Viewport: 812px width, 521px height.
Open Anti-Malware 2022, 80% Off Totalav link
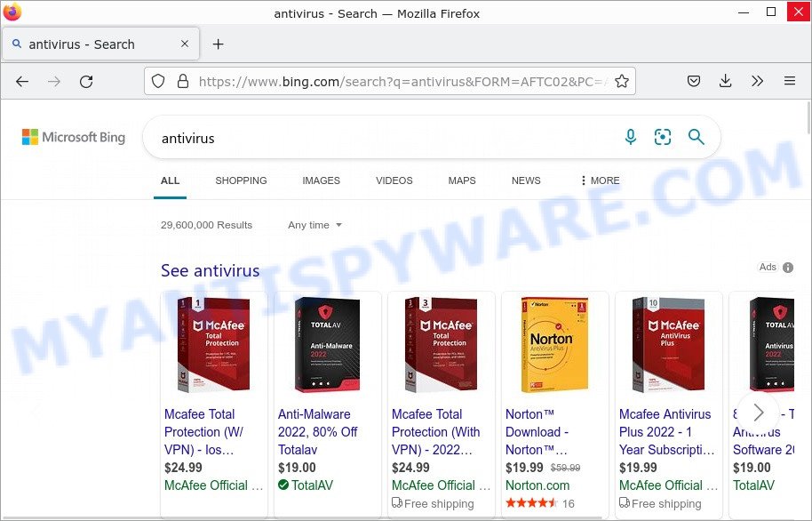coord(317,432)
